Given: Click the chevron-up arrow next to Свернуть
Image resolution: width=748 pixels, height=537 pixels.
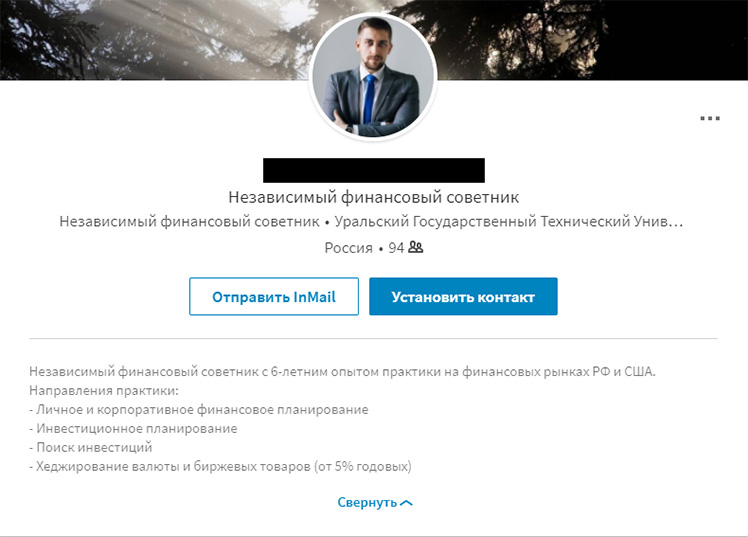Looking at the screenshot, I should [406, 503].
